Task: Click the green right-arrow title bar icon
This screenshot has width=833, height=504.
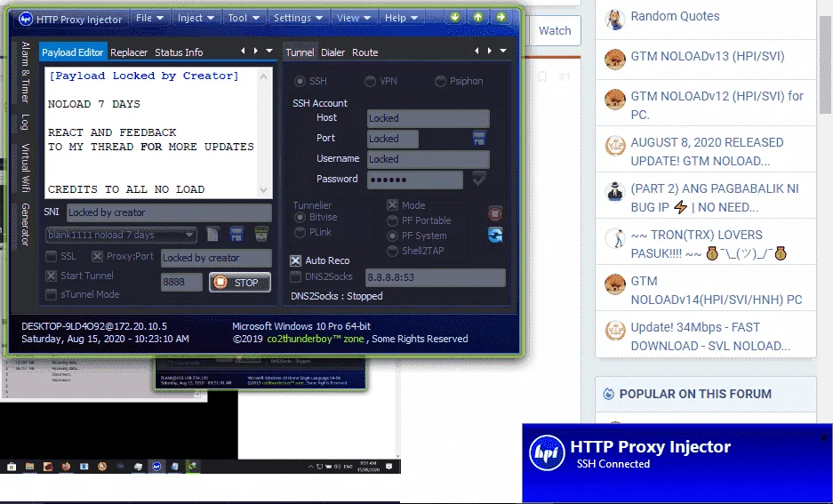Action: tap(501, 18)
